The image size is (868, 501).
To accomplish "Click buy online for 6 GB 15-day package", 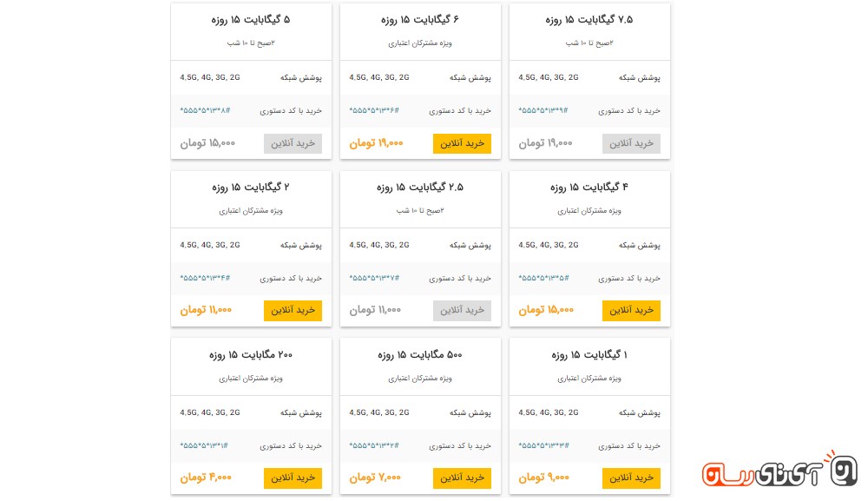I will coord(462,143).
